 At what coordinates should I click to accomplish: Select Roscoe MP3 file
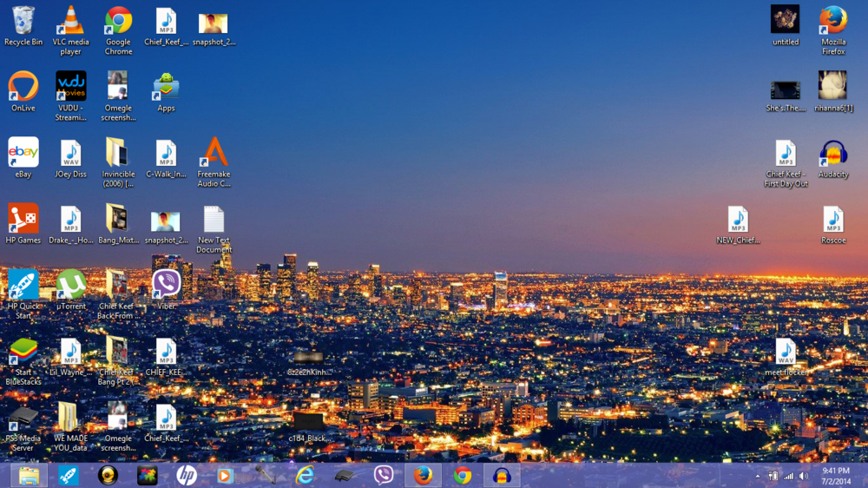tap(833, 224)
